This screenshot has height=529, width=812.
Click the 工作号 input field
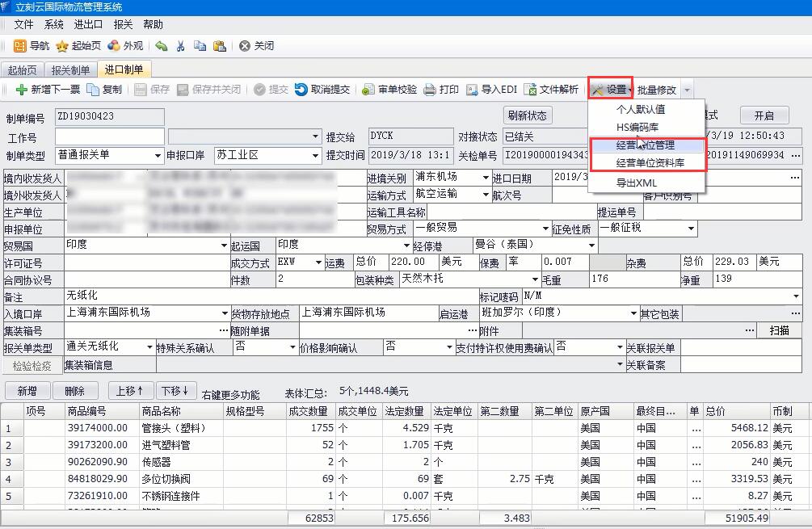[x=109, y=136]
